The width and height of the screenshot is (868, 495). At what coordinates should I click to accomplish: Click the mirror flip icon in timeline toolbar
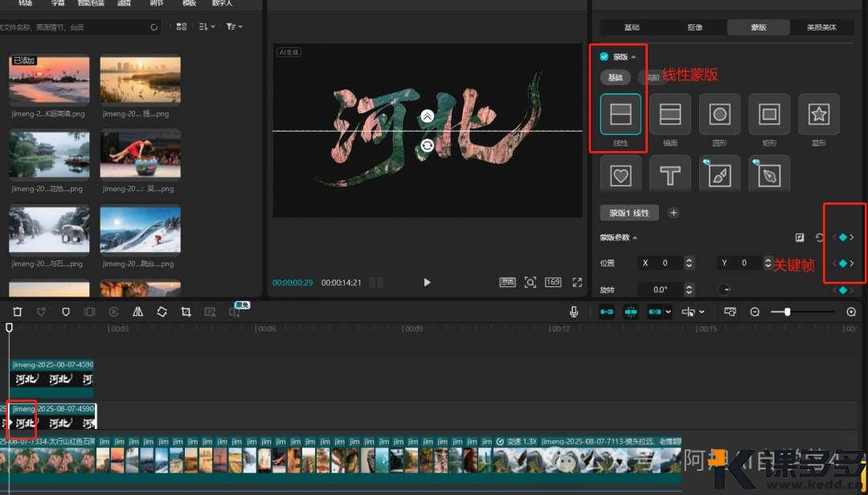pos(138,312)
